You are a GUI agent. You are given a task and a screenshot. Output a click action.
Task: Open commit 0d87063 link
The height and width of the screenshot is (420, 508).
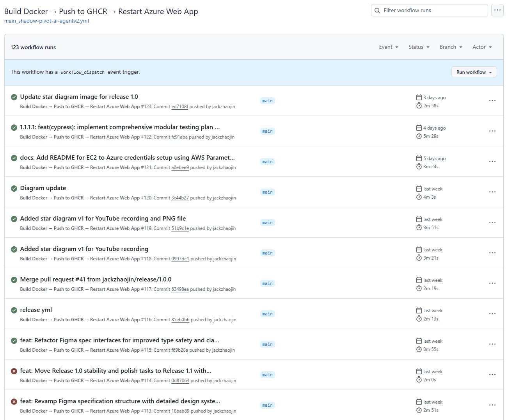pyautogui.click(x=180, y=381)
